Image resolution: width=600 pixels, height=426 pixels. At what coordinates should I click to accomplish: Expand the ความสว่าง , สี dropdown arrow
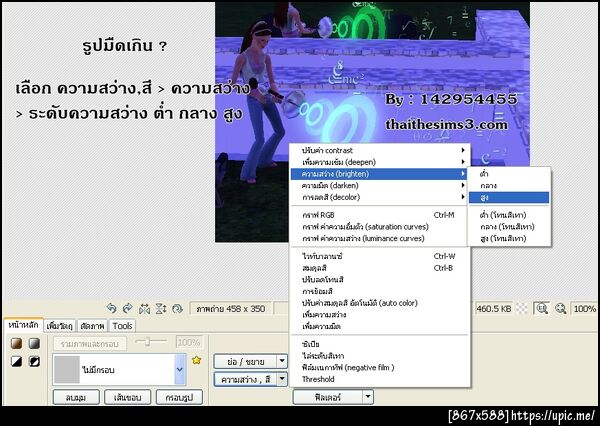point(282,379)
